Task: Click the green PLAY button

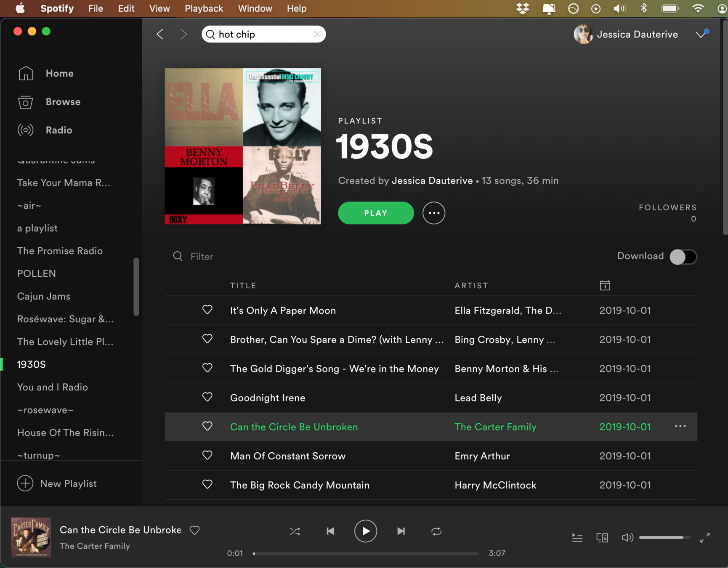Action: [376, 213]
